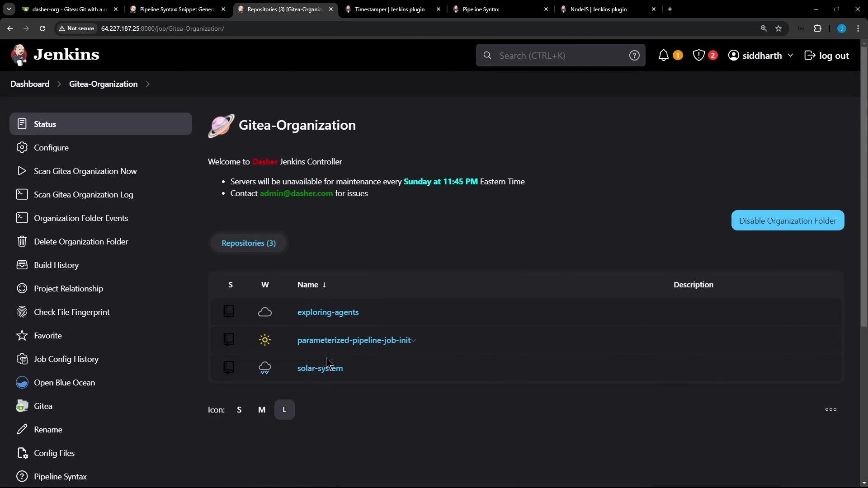Click the repository status icon for parameterized-pipeline-job-init

pyautogui.click(x=229, y=339)
